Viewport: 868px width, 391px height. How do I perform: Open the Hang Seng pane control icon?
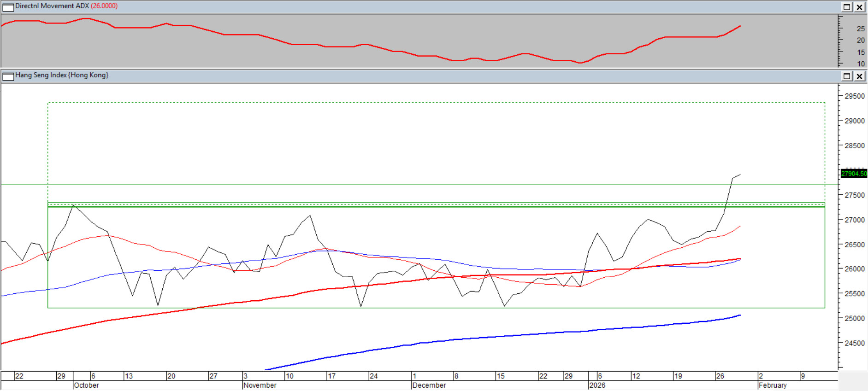pos(8,76)
